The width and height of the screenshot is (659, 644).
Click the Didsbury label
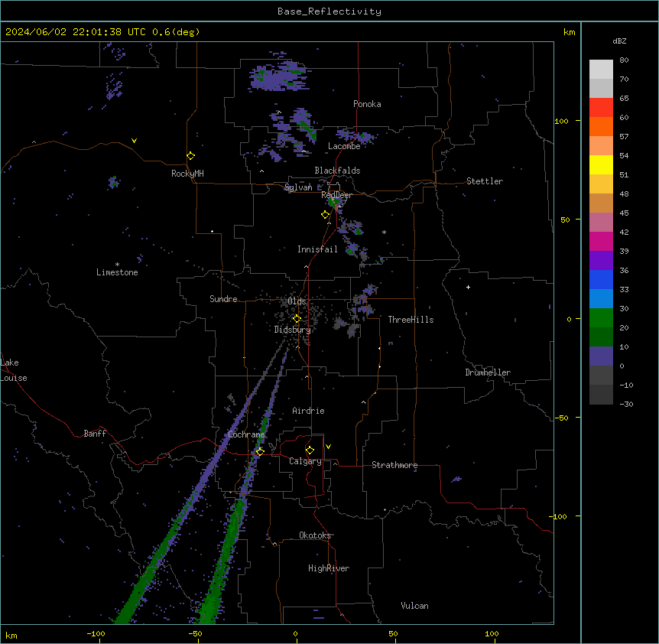click(293, 330)
